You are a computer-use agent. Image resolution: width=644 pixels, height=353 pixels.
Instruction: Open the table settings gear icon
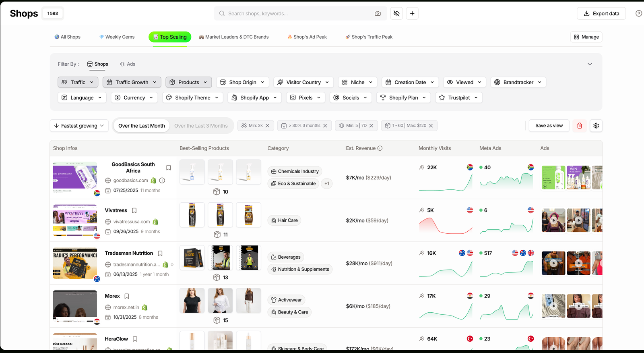click(x=596, y=126)
